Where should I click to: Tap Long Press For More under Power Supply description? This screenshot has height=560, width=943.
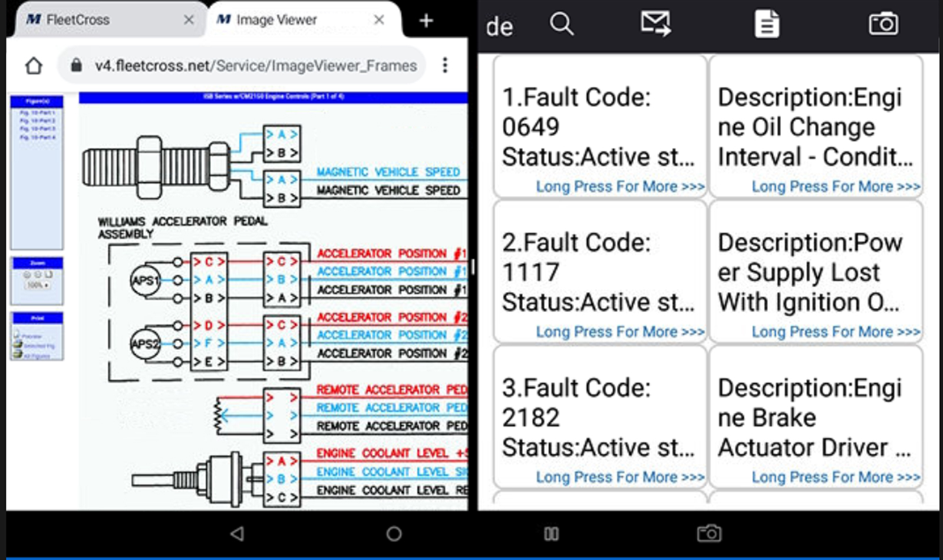pos(836,332)
